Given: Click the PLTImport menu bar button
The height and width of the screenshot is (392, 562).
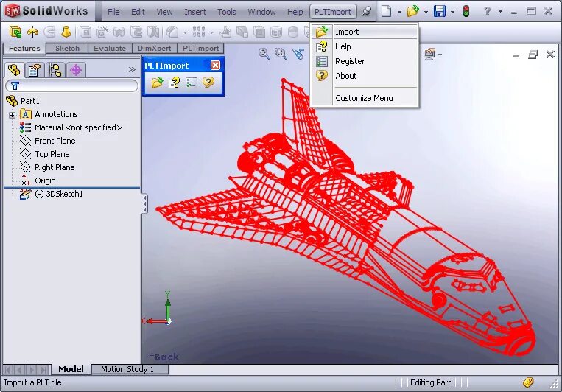Looking at the screenshot, I should pyautogui.click(x=333, y=12).
